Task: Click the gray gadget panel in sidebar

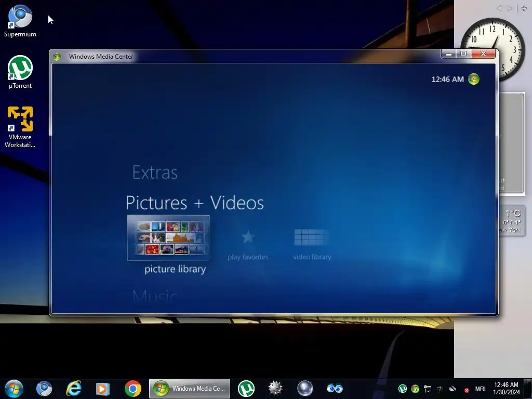Action: click(x=512, y=143)
